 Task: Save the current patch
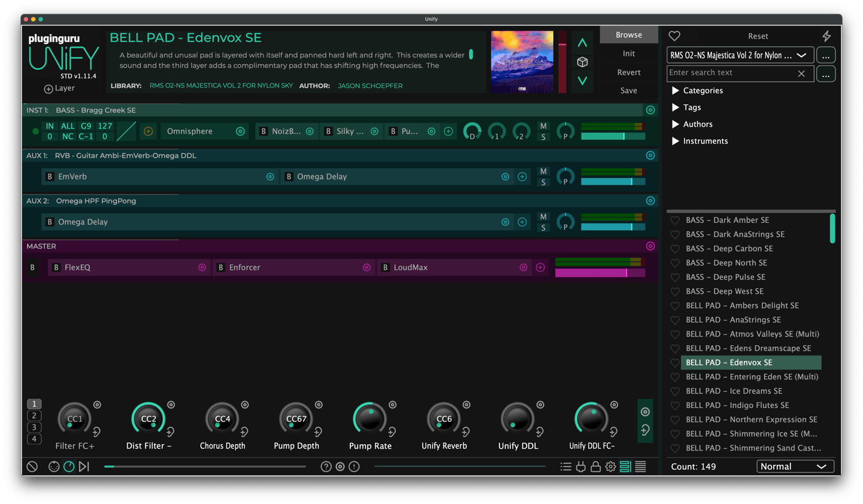tap(629, 90)
